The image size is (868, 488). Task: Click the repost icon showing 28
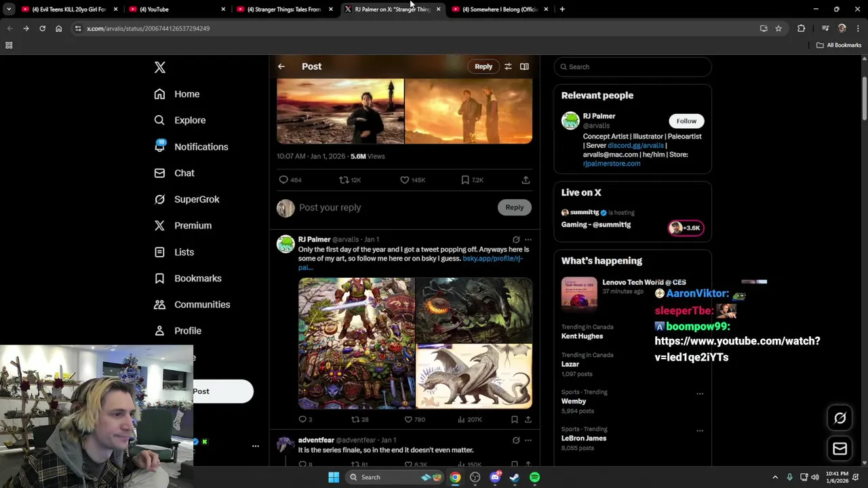pyautogui.click(x=355, y=420)
